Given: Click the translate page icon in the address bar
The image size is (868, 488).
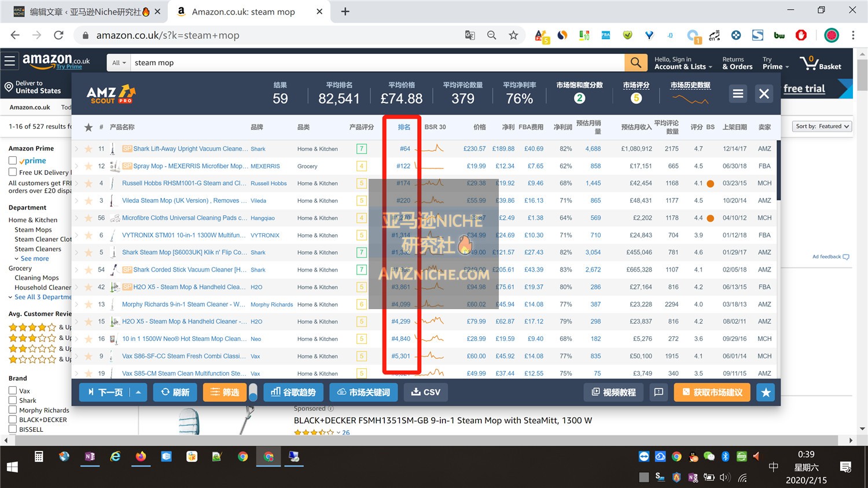Looking at the screenshot, I should point(470,35).
